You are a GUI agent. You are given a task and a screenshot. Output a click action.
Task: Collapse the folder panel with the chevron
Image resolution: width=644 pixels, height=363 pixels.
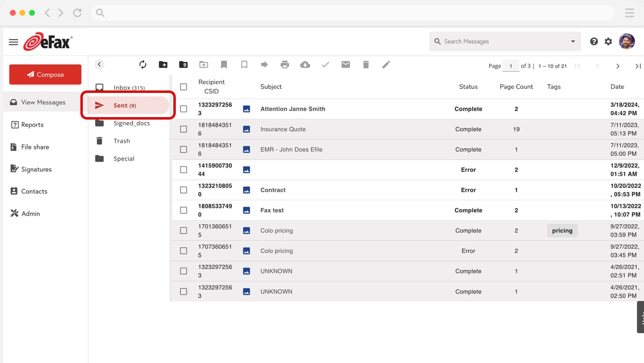coord(99,64)
